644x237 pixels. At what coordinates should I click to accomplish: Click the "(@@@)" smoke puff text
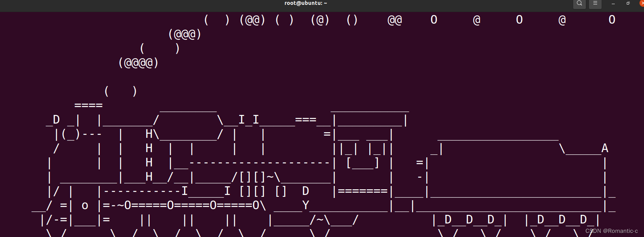185,35
